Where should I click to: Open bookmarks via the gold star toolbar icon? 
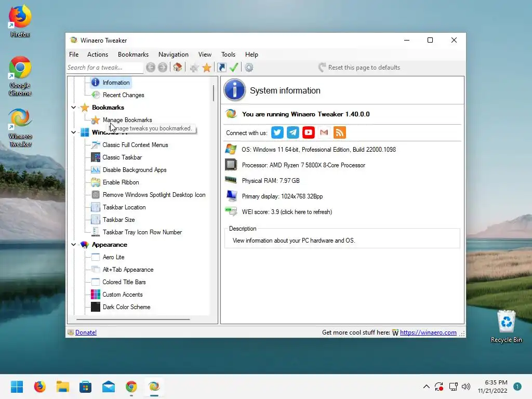(x=207, y=68)
